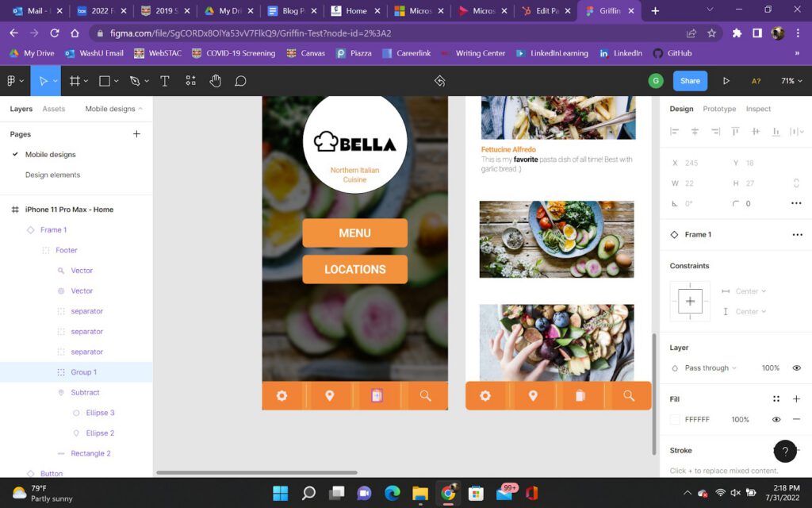Select the Text tool in toolbar
The width and height of the screenshot is (812, 508).
tap(165, 81)
